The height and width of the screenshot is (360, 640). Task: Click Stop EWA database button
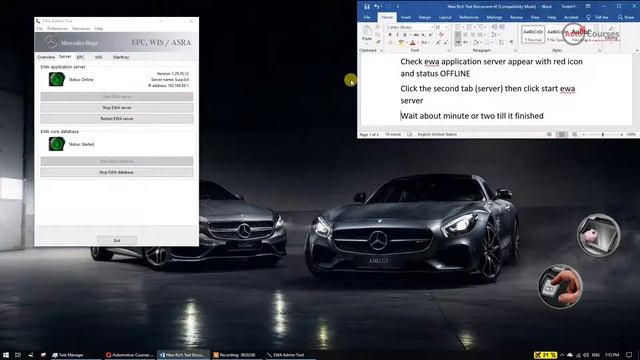tap(117, 172)
